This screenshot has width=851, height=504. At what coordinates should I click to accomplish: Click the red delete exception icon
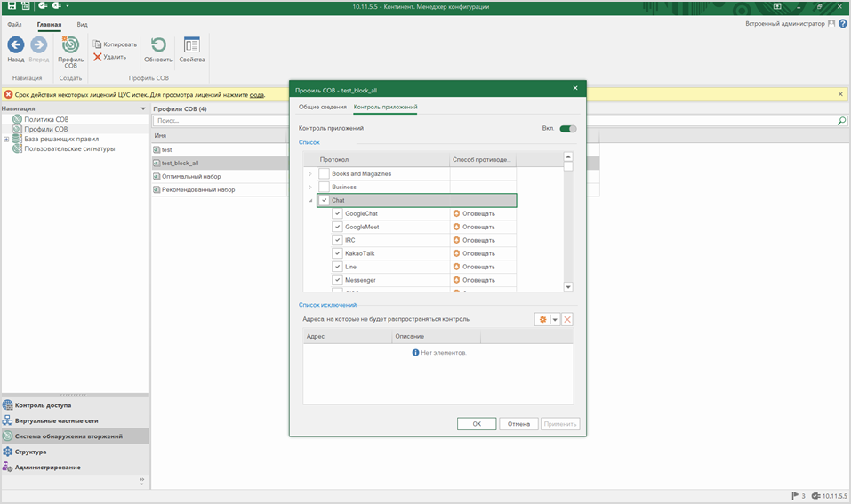pyautogui.click(x=567, y=319)
